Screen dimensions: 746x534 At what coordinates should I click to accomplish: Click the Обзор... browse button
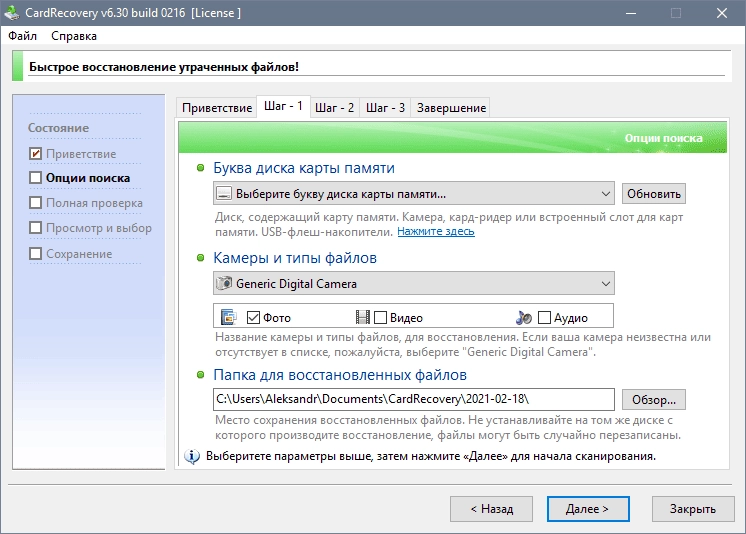tap(654, 400)
